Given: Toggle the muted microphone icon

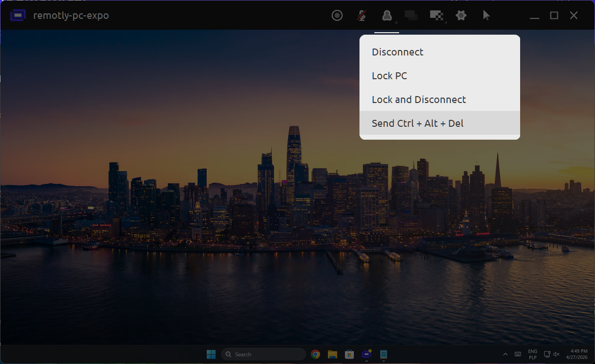Looking at the screenshot, I should (362, 16).
